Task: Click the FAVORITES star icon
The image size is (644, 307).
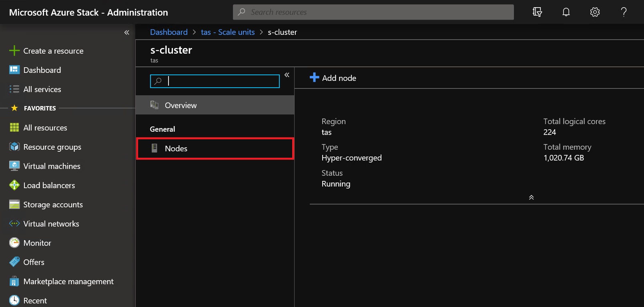Action: click(14, 108)
